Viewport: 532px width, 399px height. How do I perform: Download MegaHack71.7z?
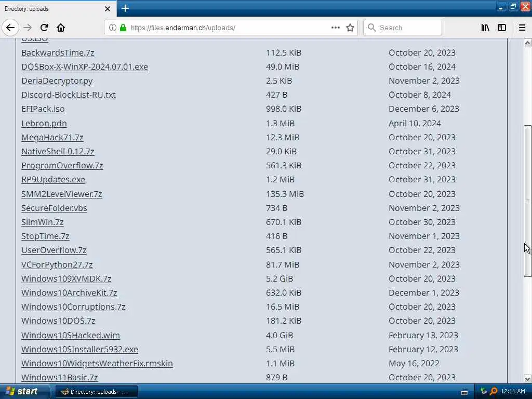[x=52, y=137]
